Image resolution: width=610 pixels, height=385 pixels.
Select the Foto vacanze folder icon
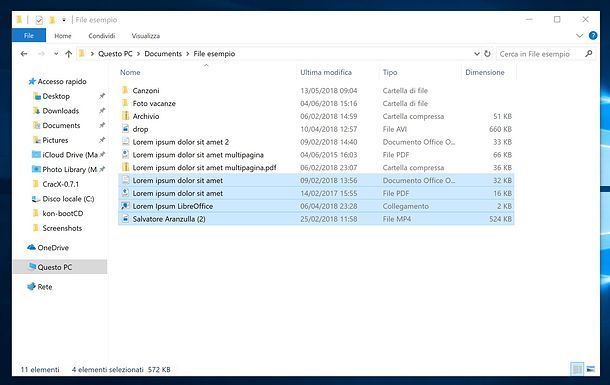[x=125, y=103]
